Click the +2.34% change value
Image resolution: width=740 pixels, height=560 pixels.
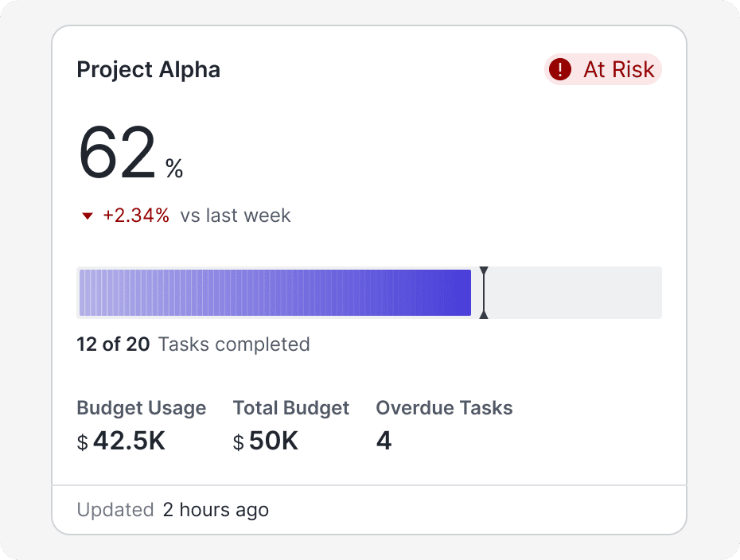pyautogui.click(x=136, y=216)
